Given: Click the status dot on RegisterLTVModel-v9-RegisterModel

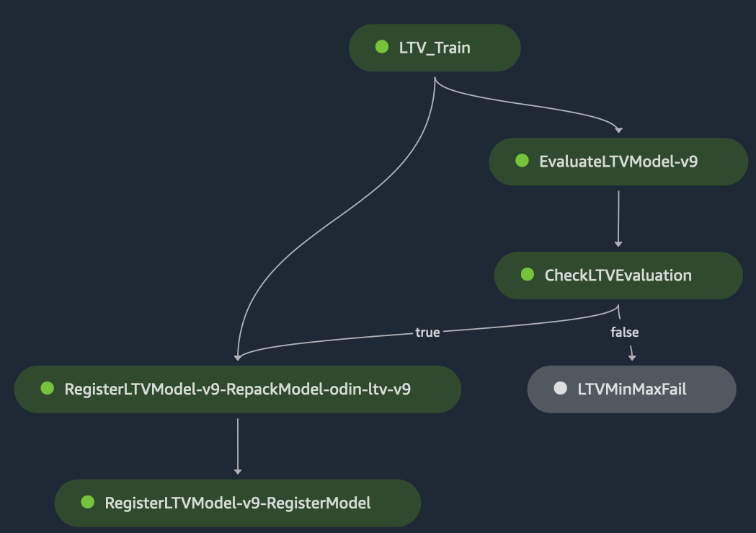Looking at the screenshot, I should pos(88,503).
